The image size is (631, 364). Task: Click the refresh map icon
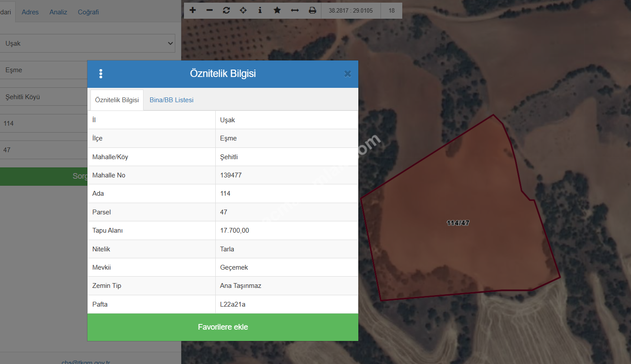(226, 10)
